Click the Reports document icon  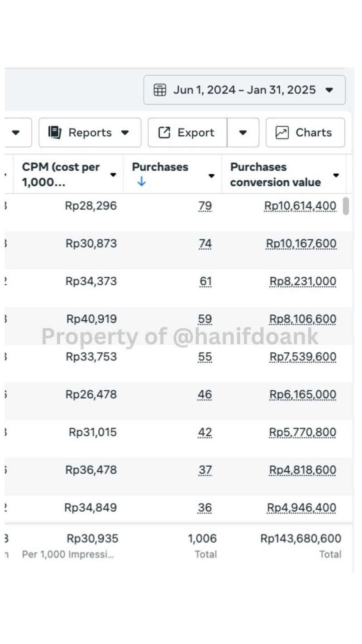coord(55,132)
